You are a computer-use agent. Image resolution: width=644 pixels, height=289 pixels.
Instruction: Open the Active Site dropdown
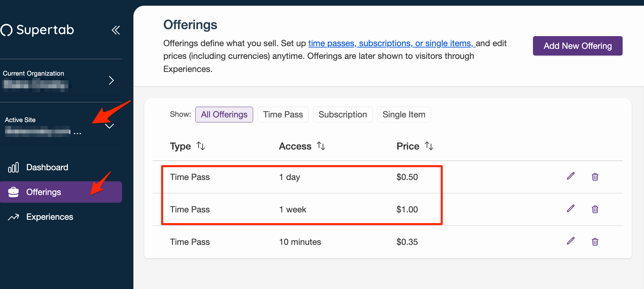click(x=109, y=126)
